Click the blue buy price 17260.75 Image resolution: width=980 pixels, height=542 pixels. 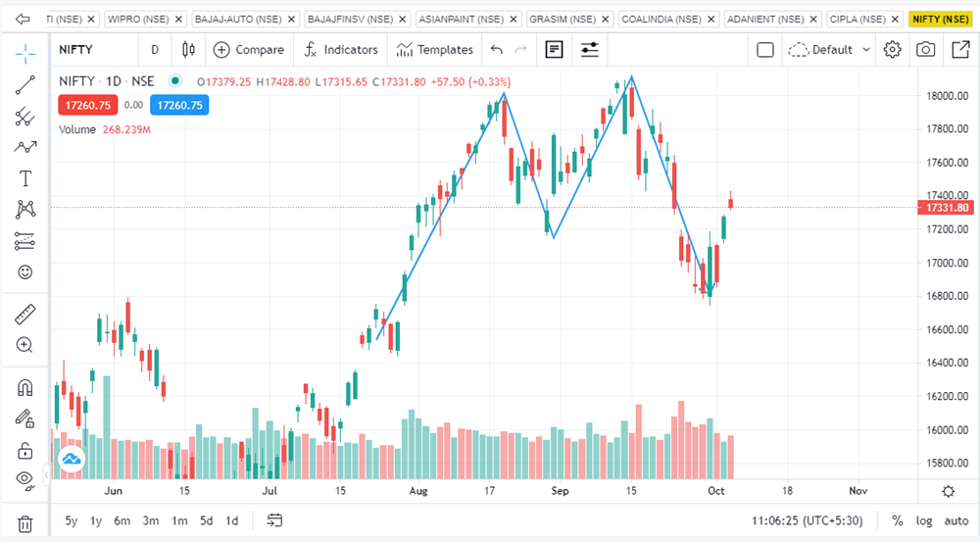click(x=179, y=105)
